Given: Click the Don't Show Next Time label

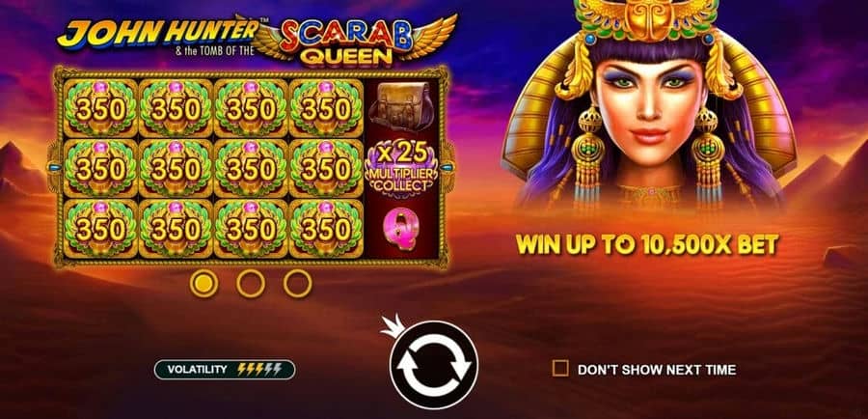Looking at the screenshot, I should tap(657, 370).
